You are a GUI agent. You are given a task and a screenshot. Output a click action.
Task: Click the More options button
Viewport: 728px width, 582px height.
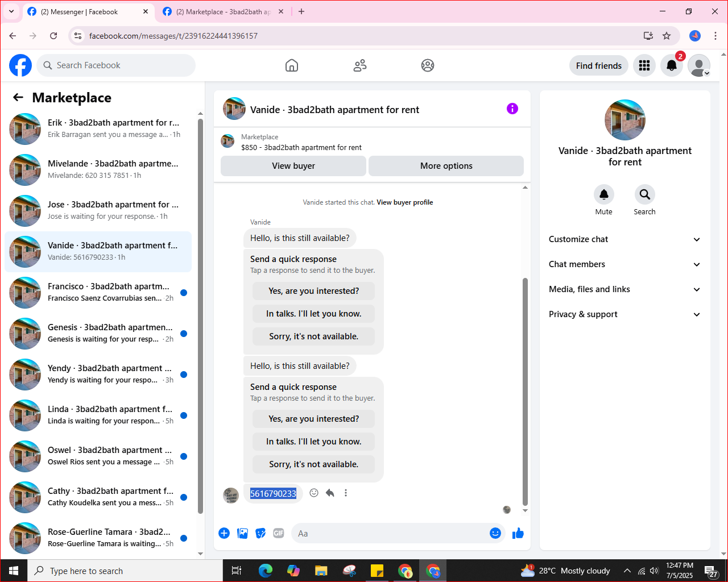(446, 166)
